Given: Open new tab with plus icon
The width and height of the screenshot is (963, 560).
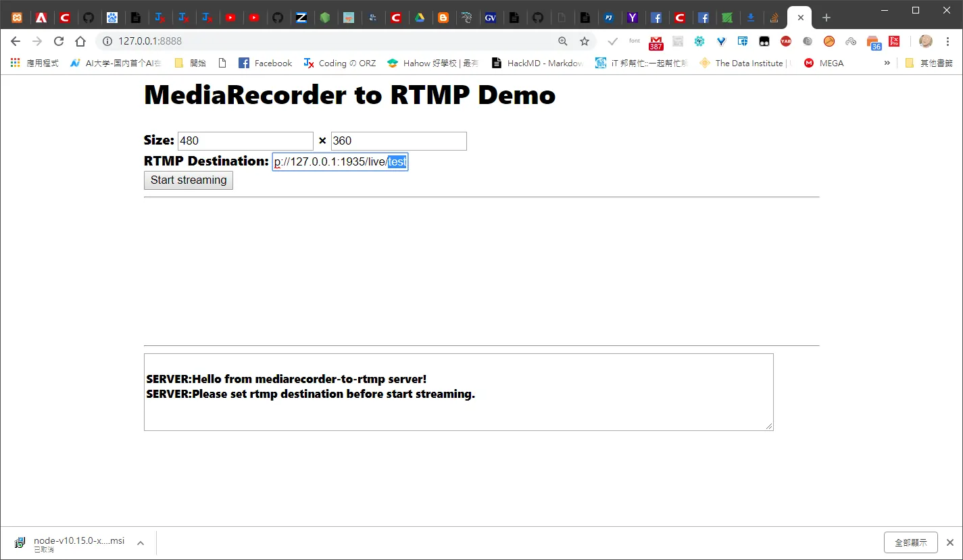Looking at the screenshot, I should click(826, 18).
